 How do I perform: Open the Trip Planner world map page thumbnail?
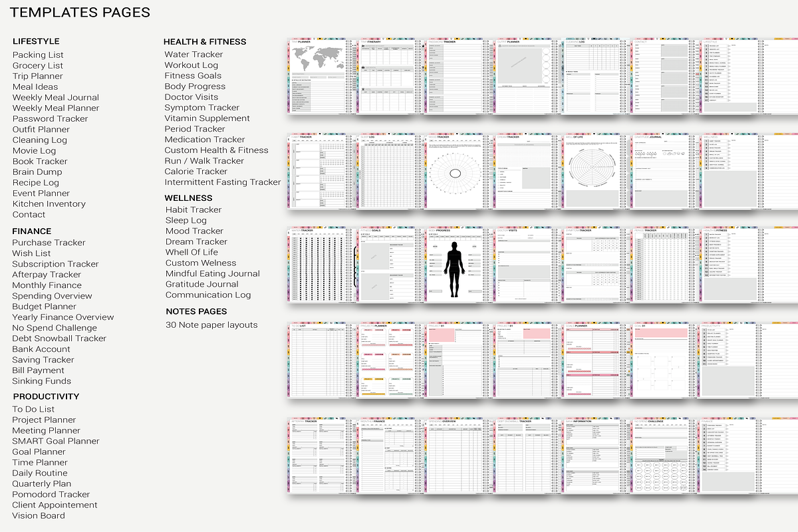(320, 75)
